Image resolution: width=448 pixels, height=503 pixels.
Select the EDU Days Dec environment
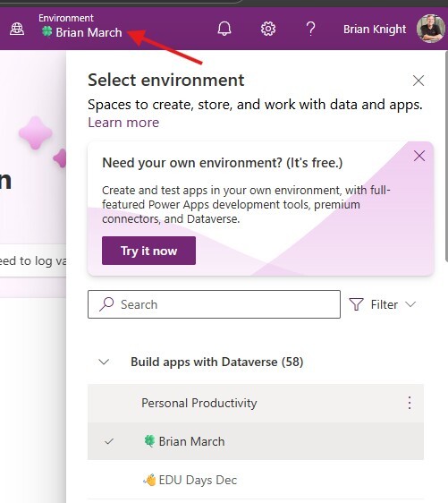click(x=256, y=480)
